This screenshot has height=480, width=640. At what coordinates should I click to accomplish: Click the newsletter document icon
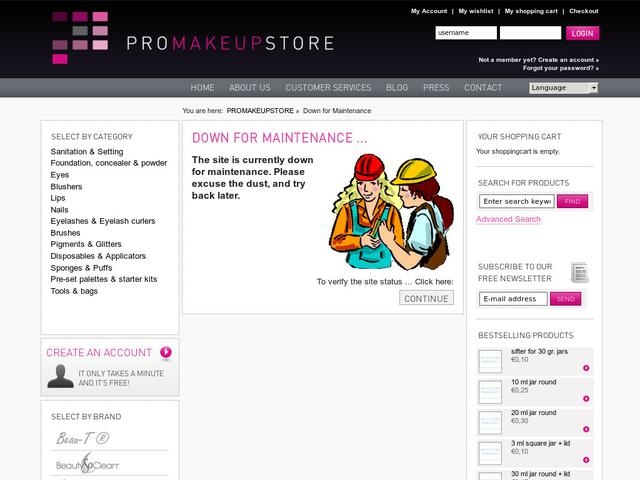[580, 272]
